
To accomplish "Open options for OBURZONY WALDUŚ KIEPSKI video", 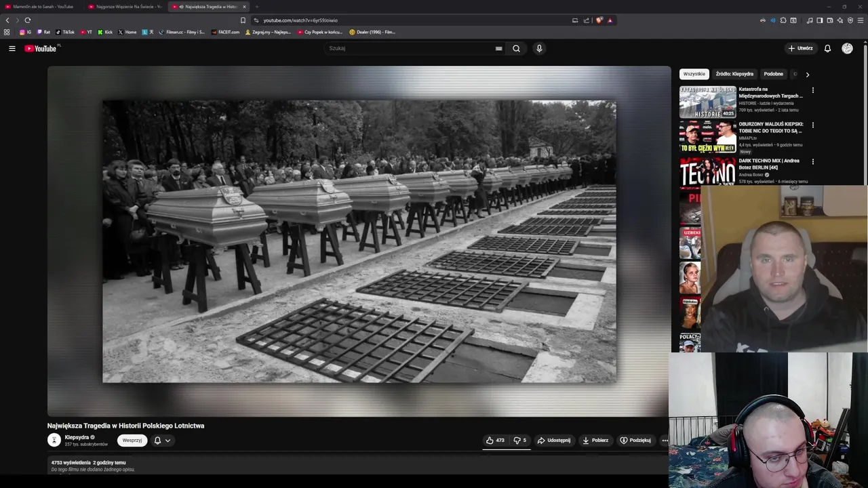I will [812, 125].
